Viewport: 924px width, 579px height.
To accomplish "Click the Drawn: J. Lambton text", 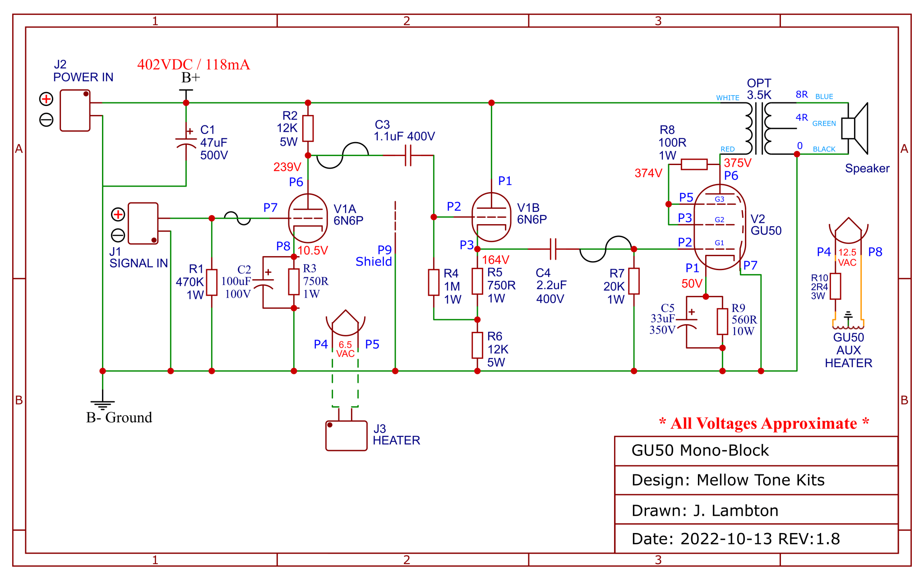I will click(705, 510).
